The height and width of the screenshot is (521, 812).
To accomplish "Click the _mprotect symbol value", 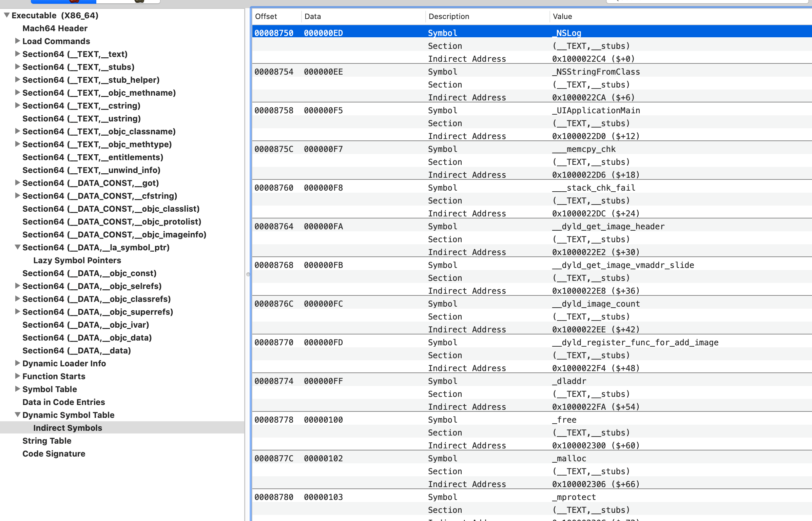I will pos(574,497).
